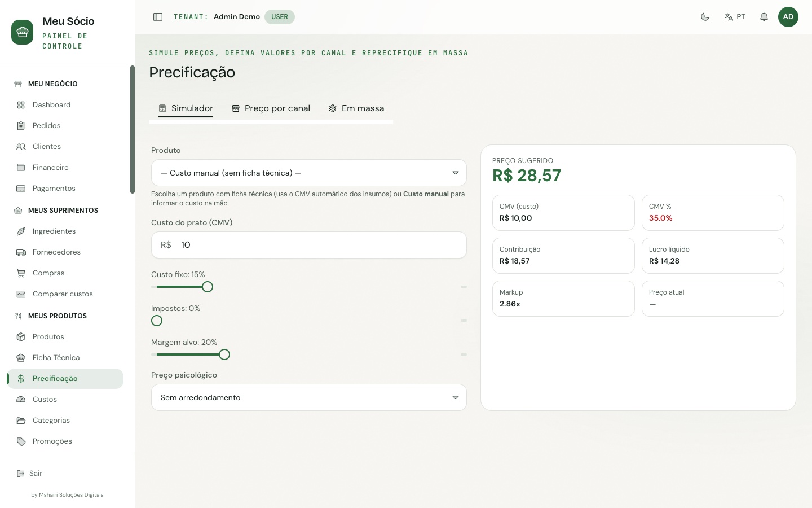The height and width of the screenshot is (508, 812).
Task: Click the Comparar custos chart icon
Action: point(21,294)
